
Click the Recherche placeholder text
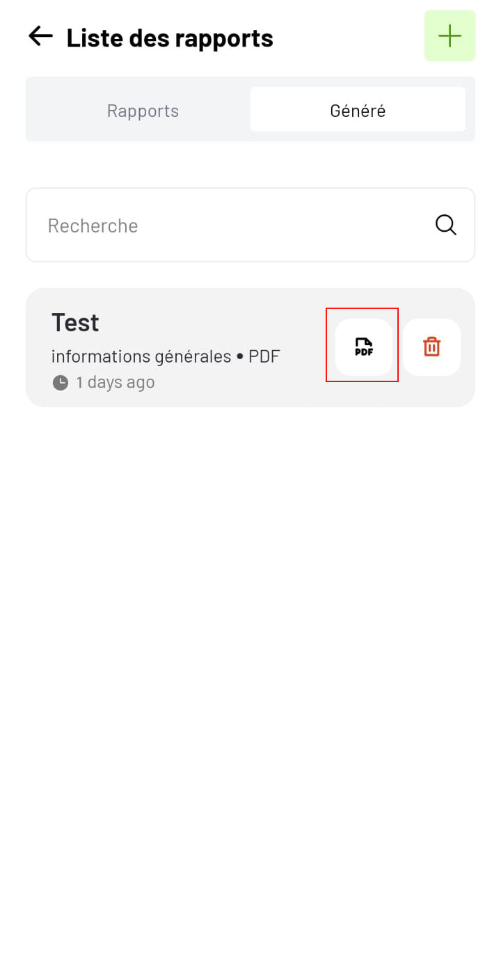click(x=93, y=226)
